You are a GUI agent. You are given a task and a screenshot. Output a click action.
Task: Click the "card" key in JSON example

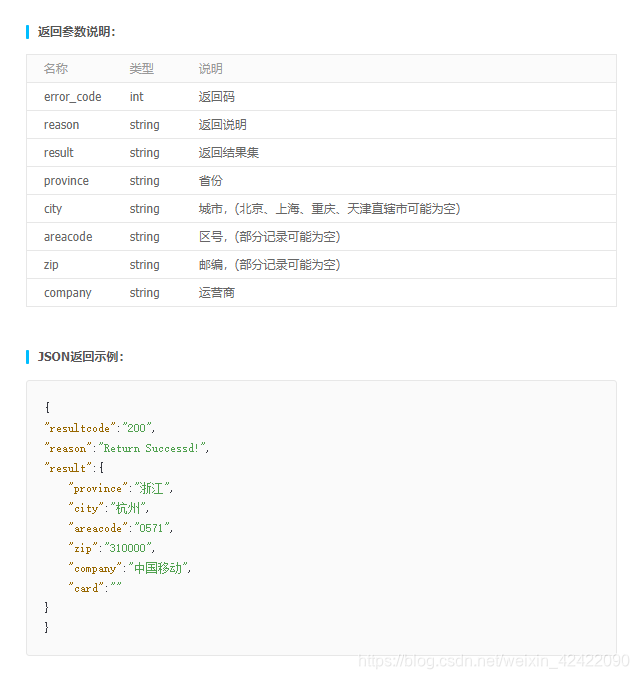click(86, 588)
